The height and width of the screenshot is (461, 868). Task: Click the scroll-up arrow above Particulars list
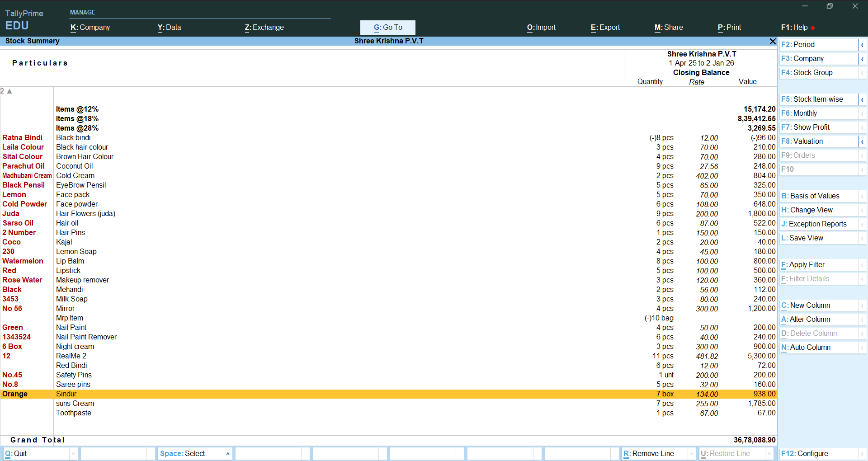(9, 91)
